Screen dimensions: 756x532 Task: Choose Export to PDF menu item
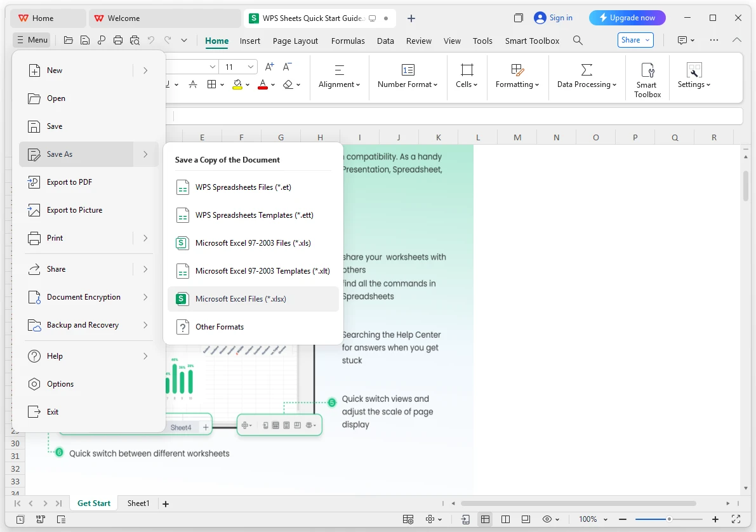click(x=89, y=182)
